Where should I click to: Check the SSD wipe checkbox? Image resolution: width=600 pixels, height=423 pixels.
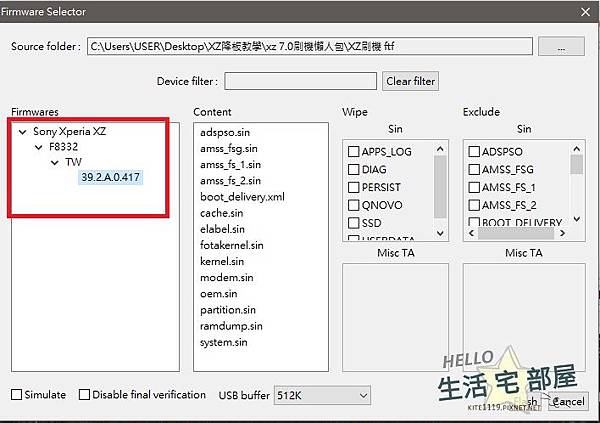point(354,223)
